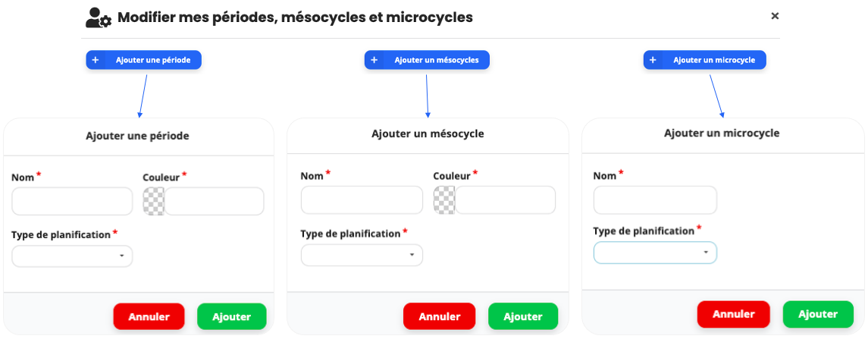Focus the Nom field in période form
This screenshot has height=339, width=868.
coord(72,201)
